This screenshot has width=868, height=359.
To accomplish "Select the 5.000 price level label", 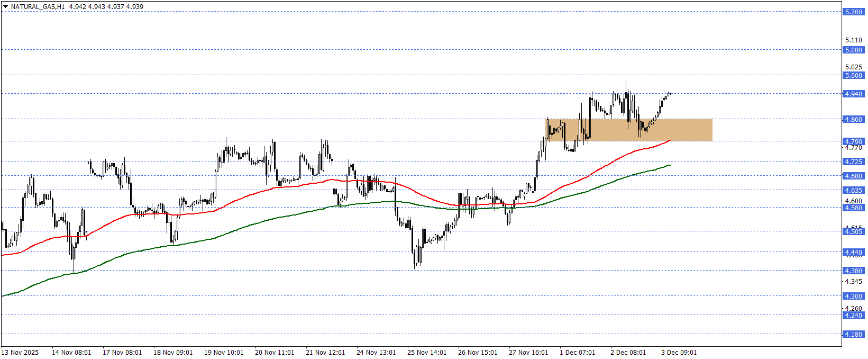I will (853, 75).
